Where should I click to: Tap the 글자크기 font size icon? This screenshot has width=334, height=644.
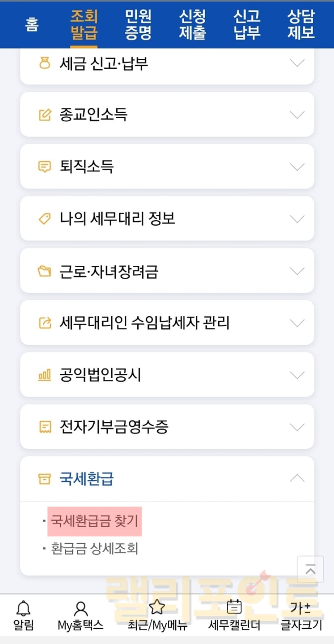pos(301,608)
